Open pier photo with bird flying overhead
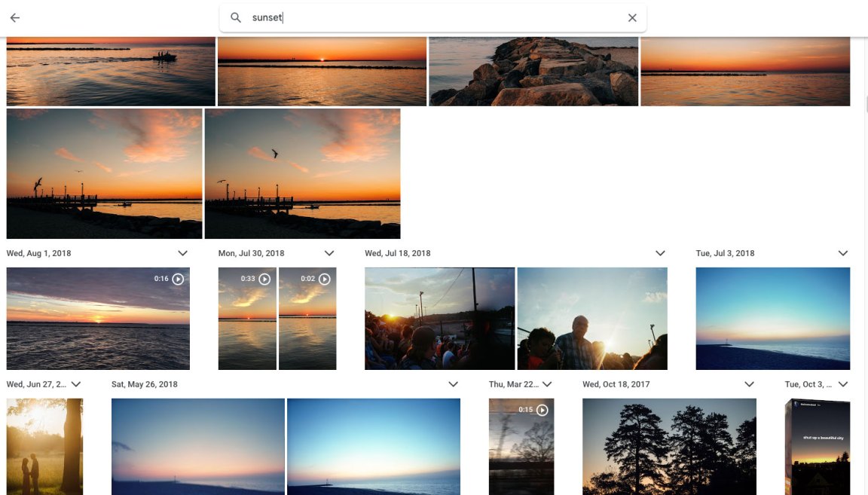Viewport: 868px width, 495px height. click(x=302, y=173)
